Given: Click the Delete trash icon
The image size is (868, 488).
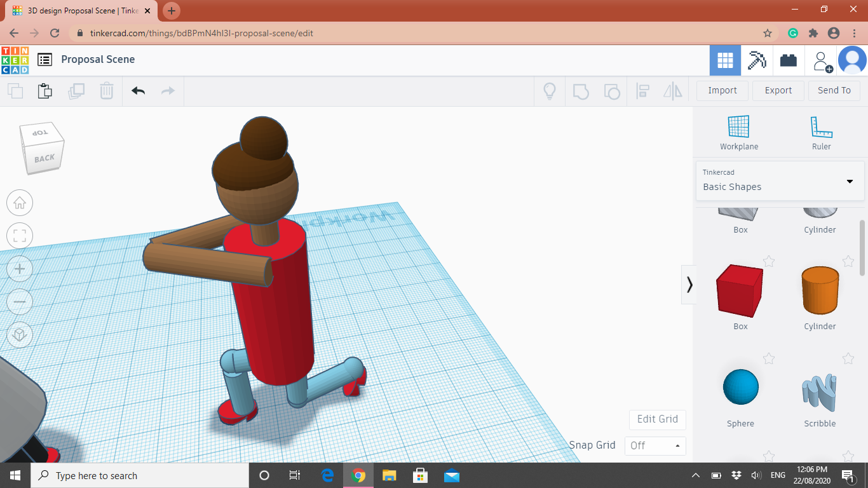Looking at the screenshot, I should [107, 91].
